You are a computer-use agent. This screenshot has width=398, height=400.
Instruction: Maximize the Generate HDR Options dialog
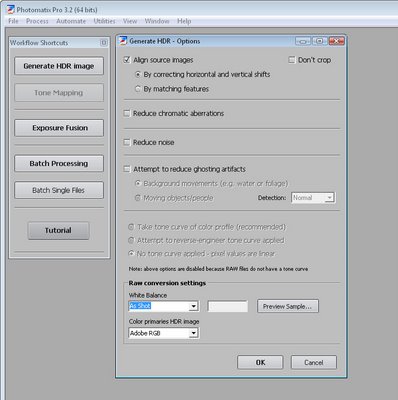point(319,41)
